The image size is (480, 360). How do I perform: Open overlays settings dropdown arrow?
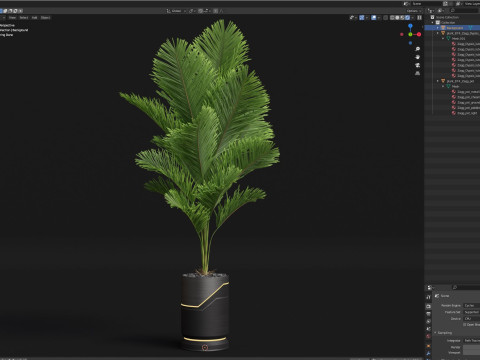click(x=379, y=18)
